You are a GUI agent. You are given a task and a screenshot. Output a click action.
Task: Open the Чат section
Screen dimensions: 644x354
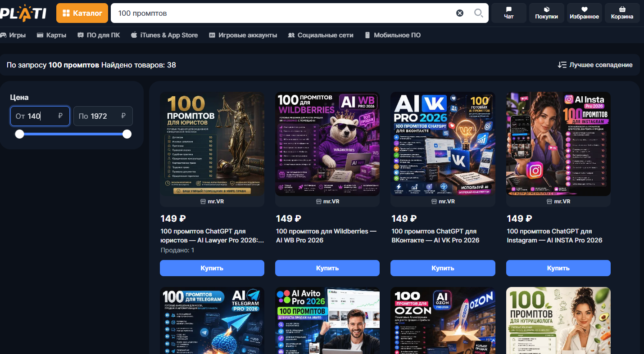[509, 13]
